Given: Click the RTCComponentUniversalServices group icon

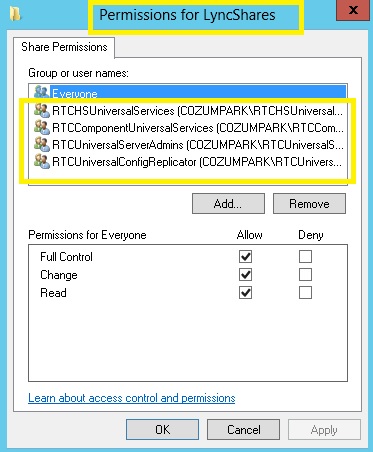Looking at the screenshot, I should pos(42,128).
